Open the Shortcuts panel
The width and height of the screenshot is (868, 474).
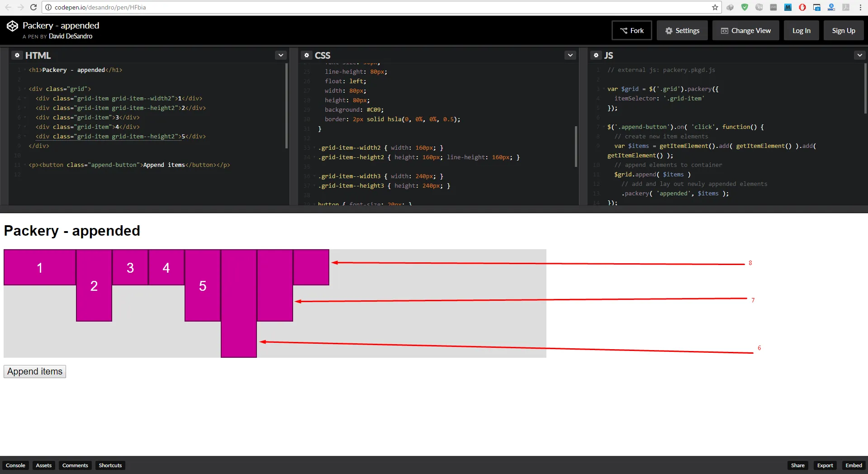click(110, 465)
